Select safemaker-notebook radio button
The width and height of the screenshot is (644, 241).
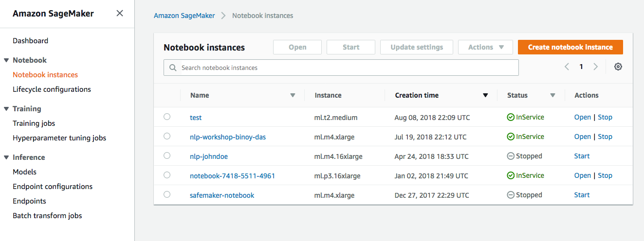coord(167,194)
